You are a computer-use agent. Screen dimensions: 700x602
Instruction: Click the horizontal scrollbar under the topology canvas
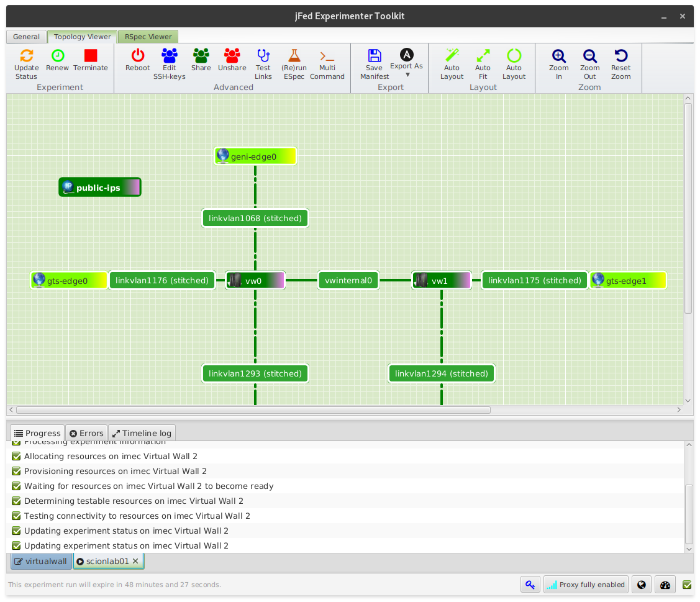[x=253, y=410]
